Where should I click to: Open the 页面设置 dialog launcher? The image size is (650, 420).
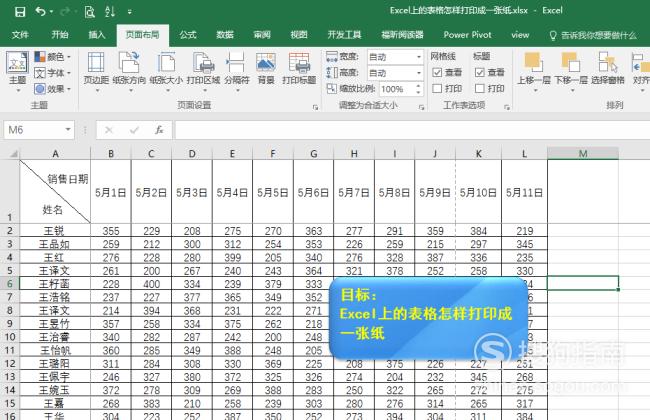click(315, 107)
